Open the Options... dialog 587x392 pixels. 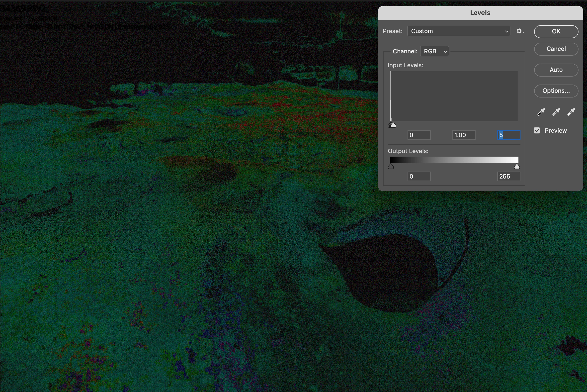pyautogui.click(x=556, y=91)
